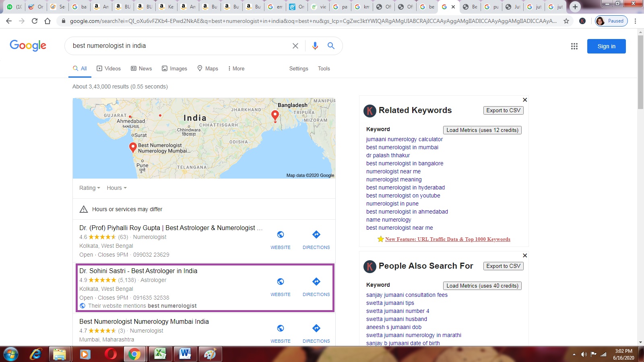Viewport: 644px width, 362px height.
Task: Click the Google logo
Action: (28, 45)
